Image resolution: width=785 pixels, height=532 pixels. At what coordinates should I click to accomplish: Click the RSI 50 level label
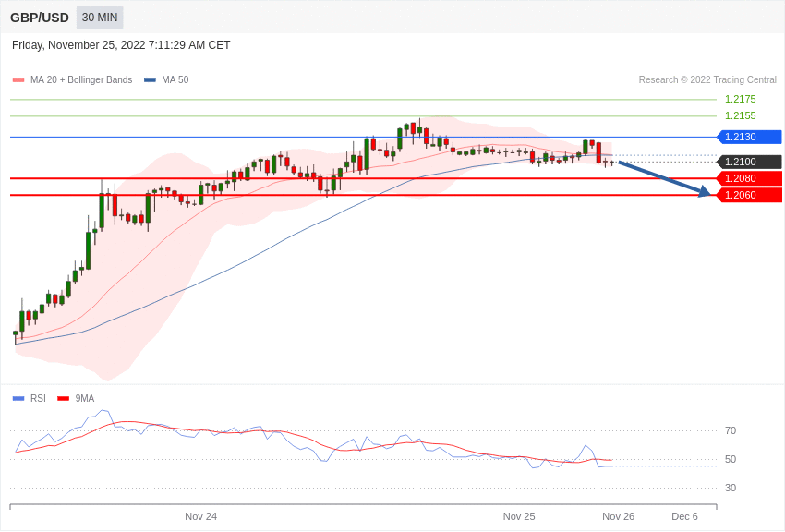click(731, 459)
